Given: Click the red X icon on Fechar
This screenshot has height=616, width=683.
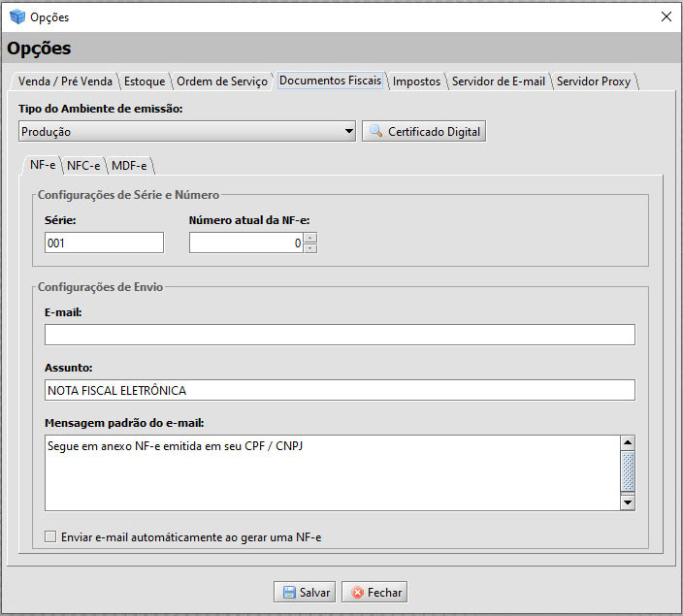Looking at the screenshot, I should [356, 593].
